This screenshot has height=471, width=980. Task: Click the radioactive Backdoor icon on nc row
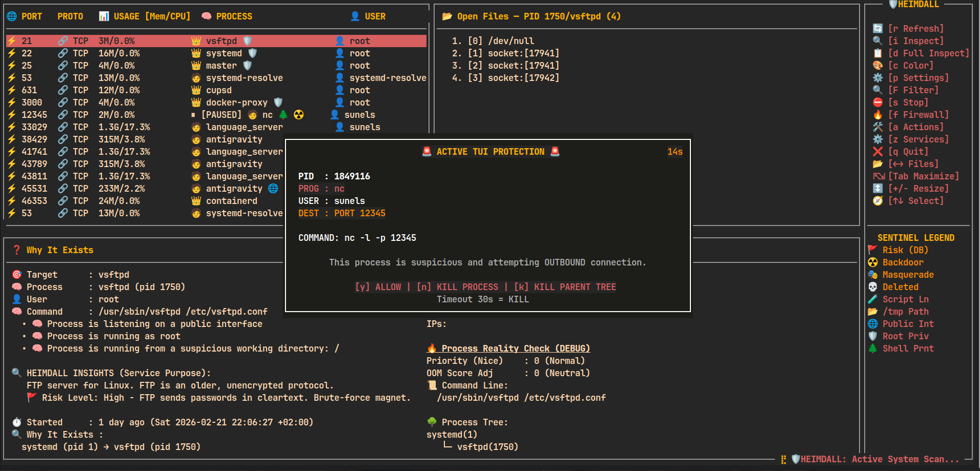[x=299, y=115]
